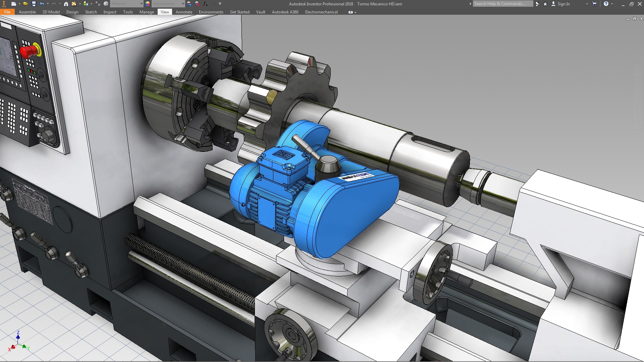Click the Update/rebuild icon in toolbar
The height and width of the screenshot is (362, 644).
(74, 4)
